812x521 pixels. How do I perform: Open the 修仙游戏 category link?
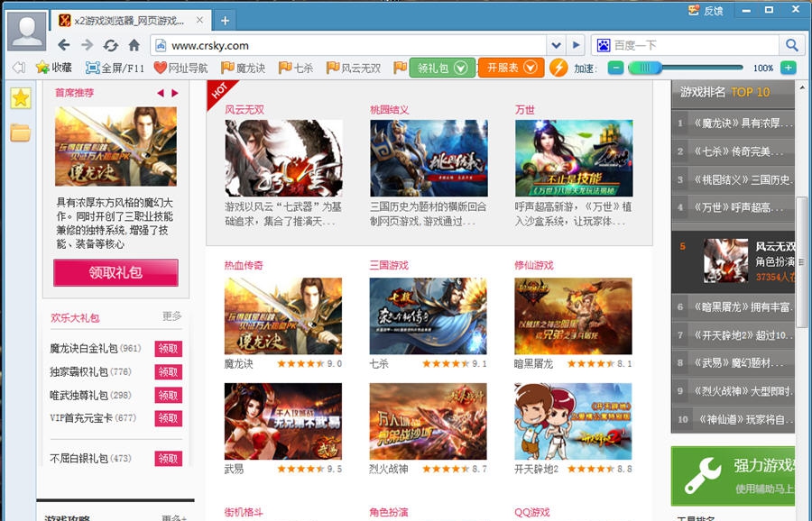(x=533, y=265)
